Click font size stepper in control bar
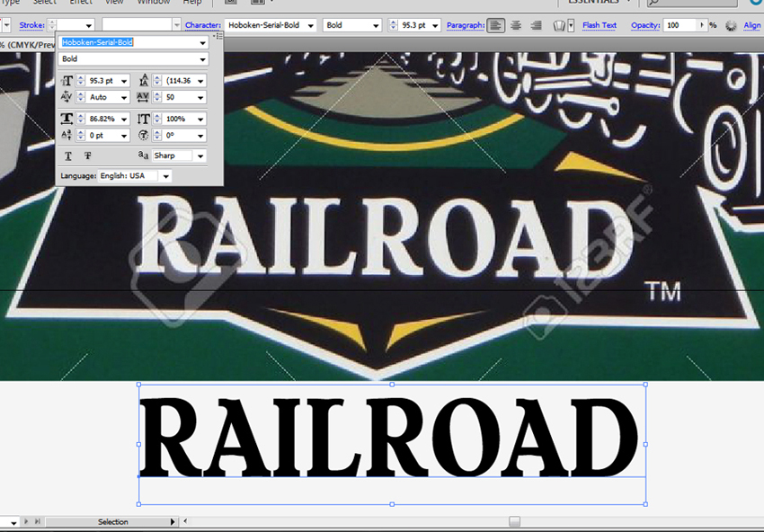 [x=393, y=25]
